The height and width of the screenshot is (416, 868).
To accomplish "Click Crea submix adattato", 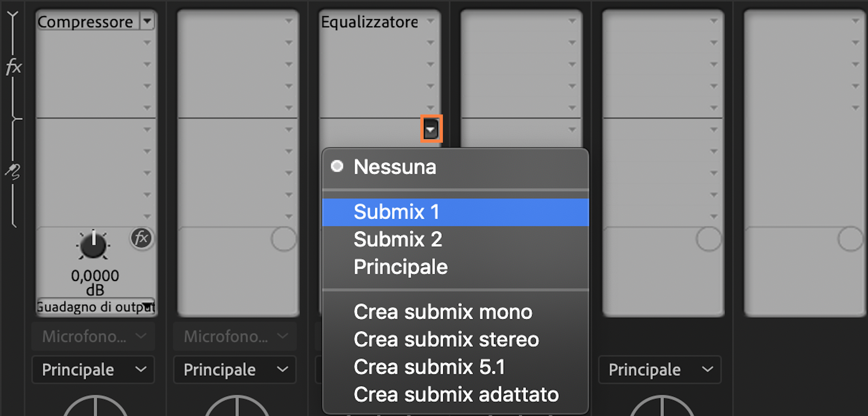I will [456, 394].
